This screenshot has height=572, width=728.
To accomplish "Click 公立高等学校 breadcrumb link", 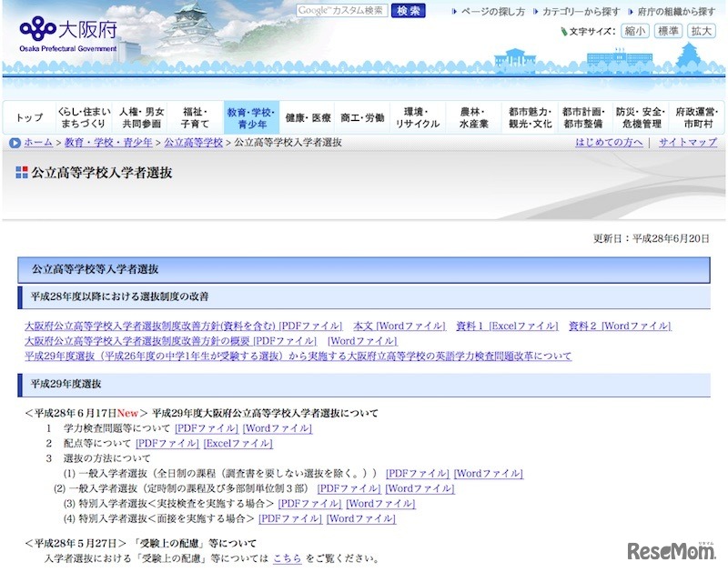I will click(193, 143).
